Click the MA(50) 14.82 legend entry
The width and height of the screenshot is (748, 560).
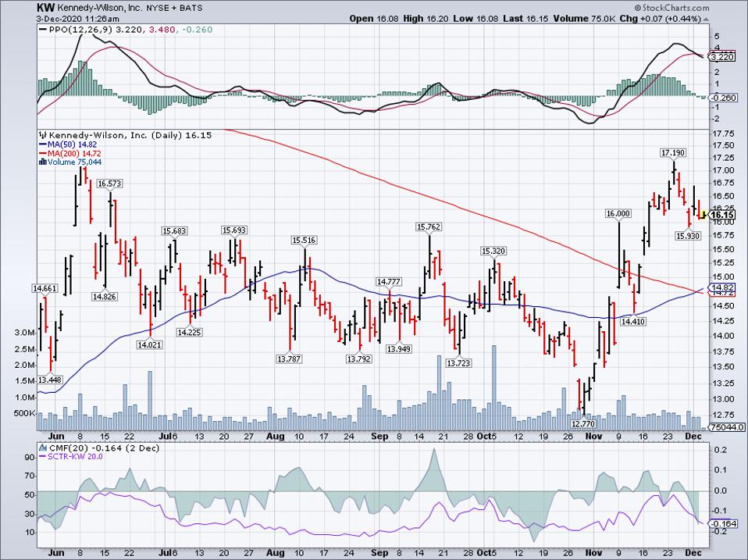(x=68, y=144)
